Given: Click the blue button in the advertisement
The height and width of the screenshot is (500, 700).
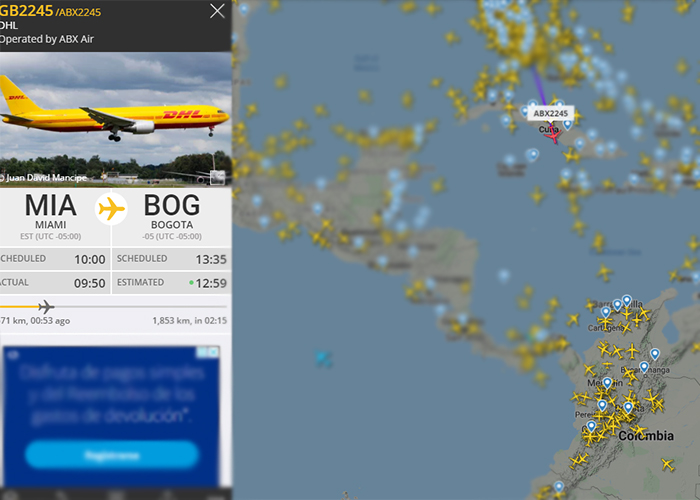Looking at the screenshot, I should coord(112,455).
